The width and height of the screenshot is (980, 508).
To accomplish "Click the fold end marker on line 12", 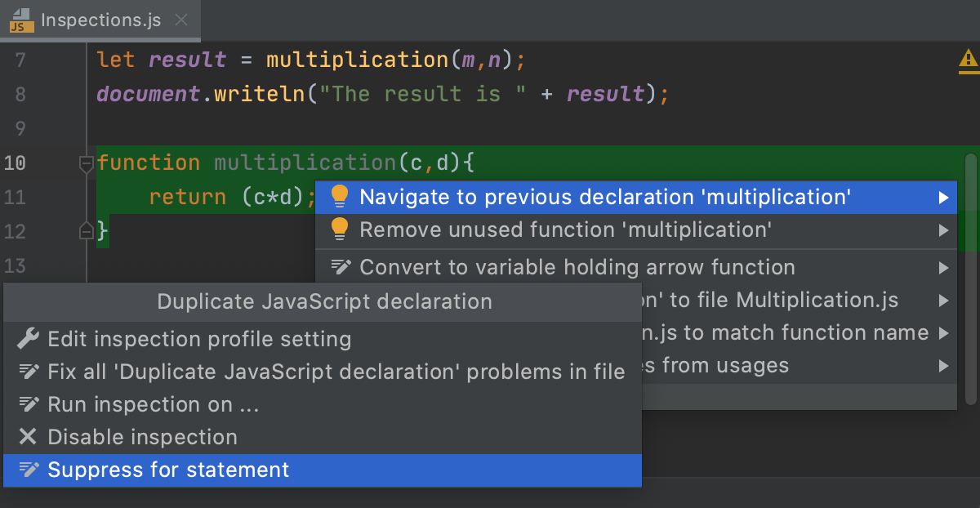I will click(86, 232).
